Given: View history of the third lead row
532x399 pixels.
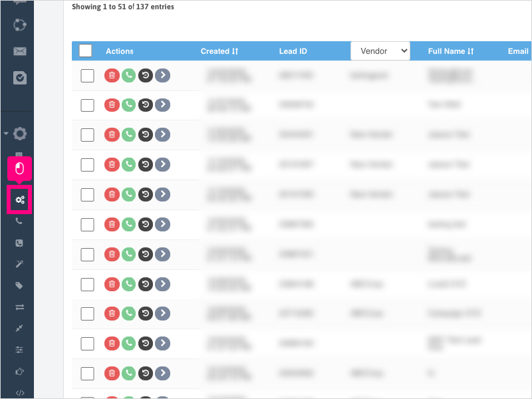Looking at the screenshot, I should (146, 135).
